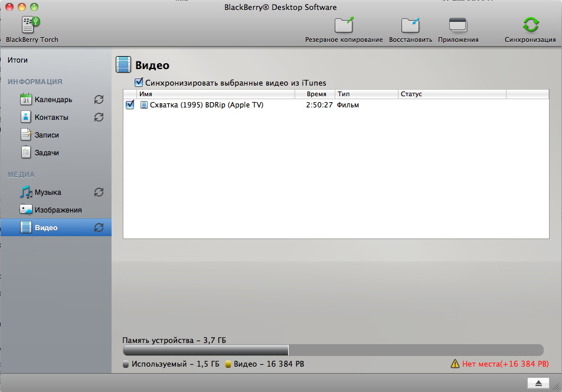Sort the video list by Имя column
The height and width of the screenshot is (392, 562).
click(x=216, y=94)
